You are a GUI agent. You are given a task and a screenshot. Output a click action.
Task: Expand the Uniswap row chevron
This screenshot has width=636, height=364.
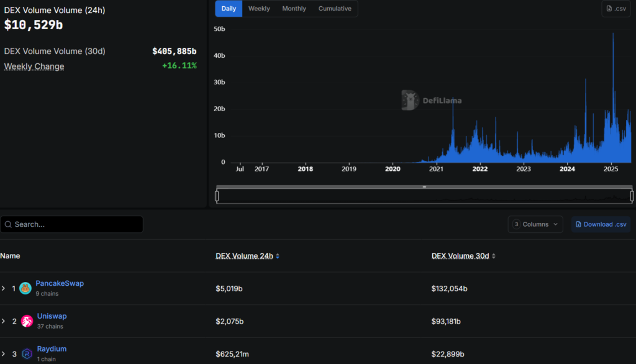coord(4,321)
